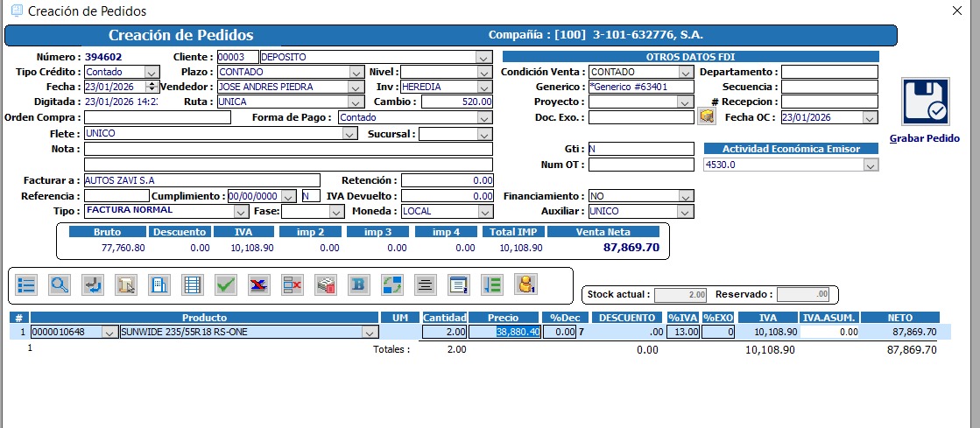This screenshot has height=428, width=980.
Task: Click the bulleted list icon in toolbar
Action: (x=26, y=285)
